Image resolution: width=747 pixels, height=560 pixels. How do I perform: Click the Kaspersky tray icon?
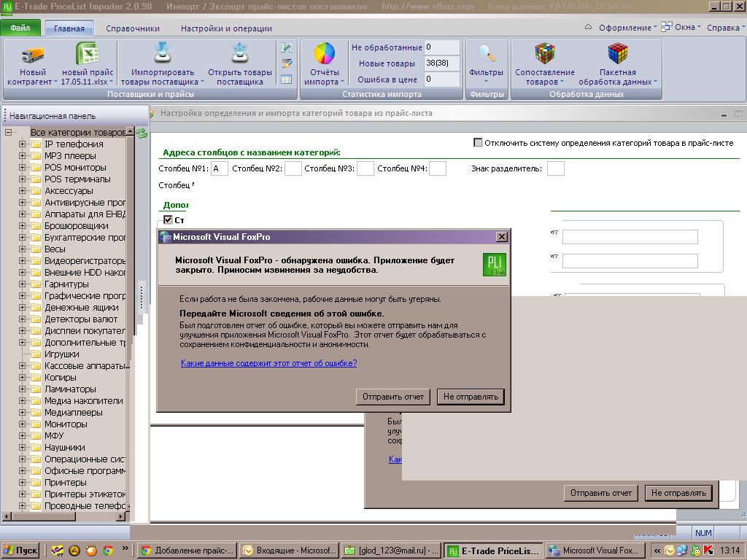[708, 551]
